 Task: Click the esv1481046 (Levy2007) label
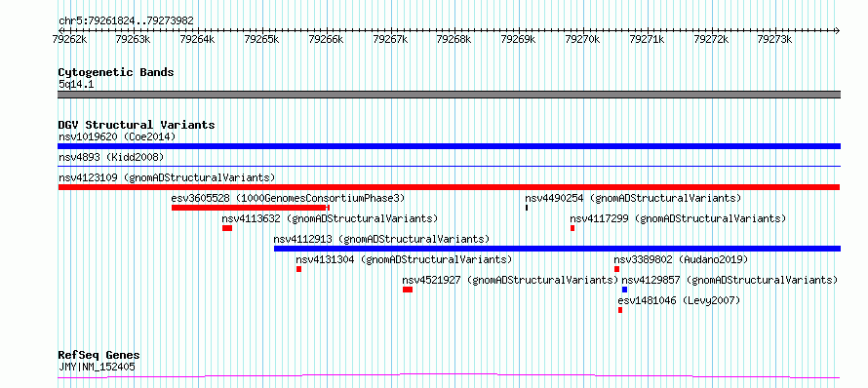tap(679, 300)
